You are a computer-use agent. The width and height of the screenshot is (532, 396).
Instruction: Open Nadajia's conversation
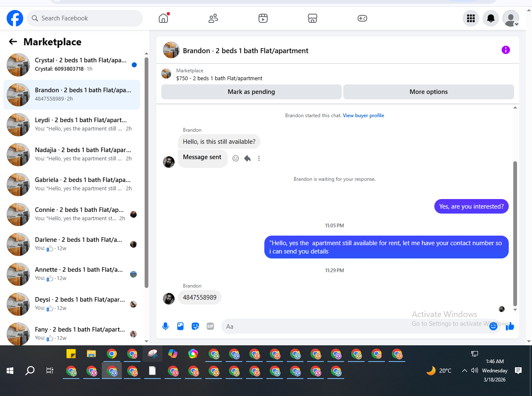point(72,155)
